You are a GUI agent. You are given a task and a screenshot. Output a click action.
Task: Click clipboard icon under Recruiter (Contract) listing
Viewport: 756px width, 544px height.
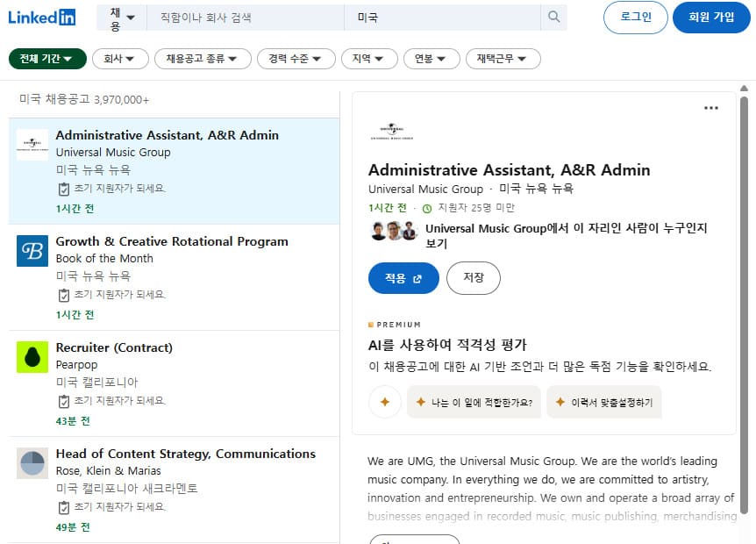(64, 401)
